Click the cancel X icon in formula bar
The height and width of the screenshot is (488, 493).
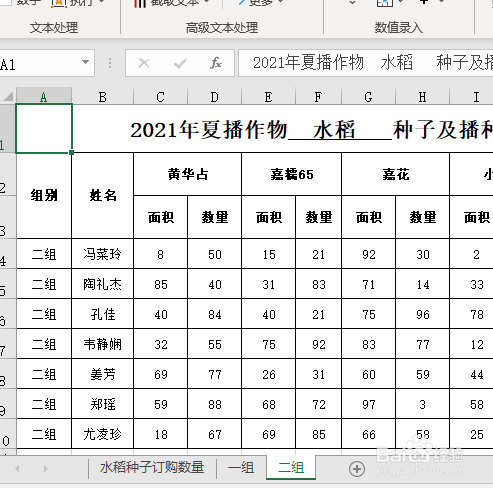[x=144, y=63]
